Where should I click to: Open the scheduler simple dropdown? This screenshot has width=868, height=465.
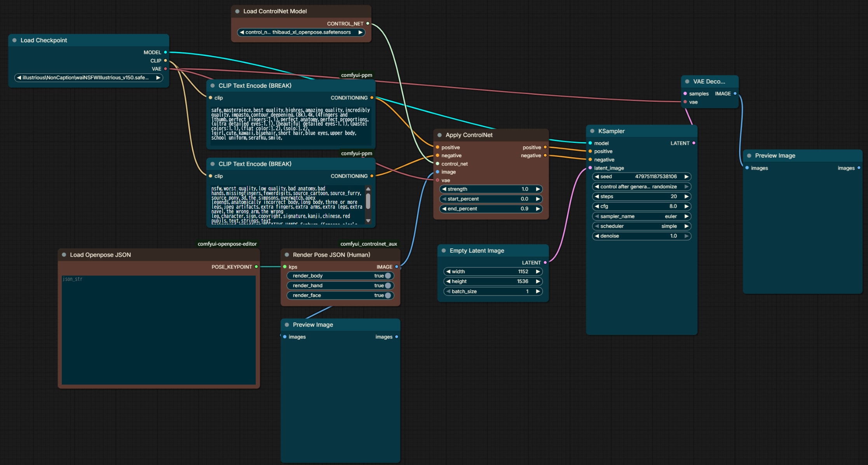coord(641,226)
